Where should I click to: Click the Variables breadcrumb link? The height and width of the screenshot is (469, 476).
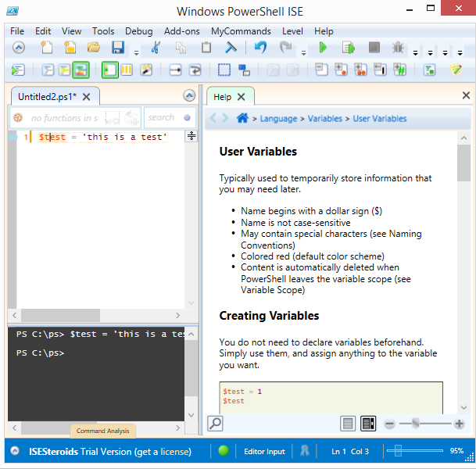325,118
